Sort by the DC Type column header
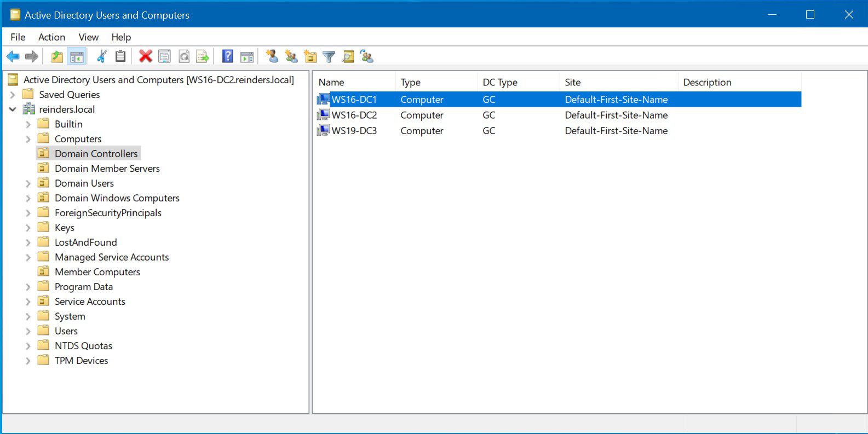 (519, 82)
